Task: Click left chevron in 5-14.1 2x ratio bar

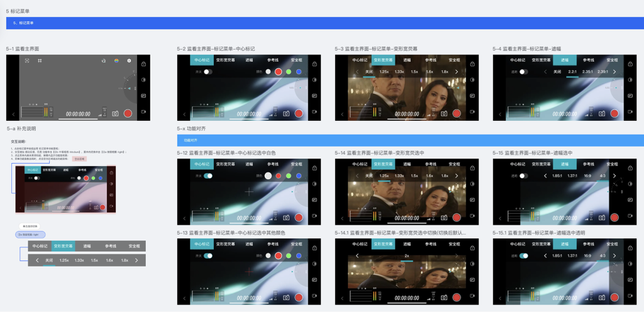Action: [357, 256]
